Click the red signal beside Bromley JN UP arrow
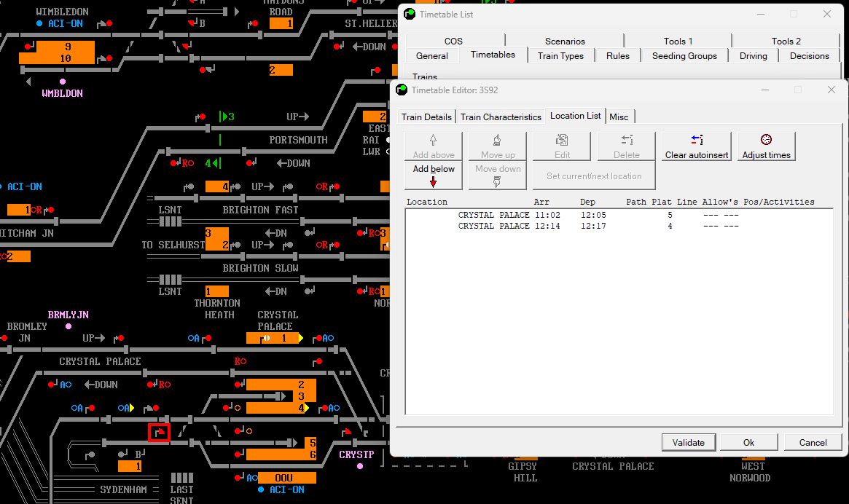 119,339
